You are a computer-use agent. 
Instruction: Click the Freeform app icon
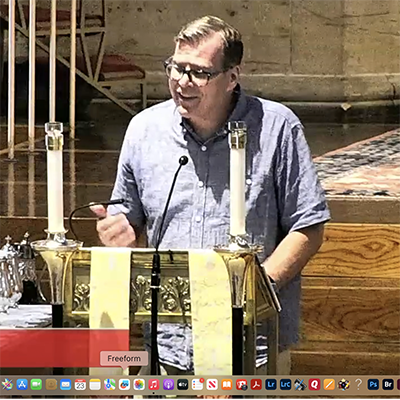click(124, 384)
